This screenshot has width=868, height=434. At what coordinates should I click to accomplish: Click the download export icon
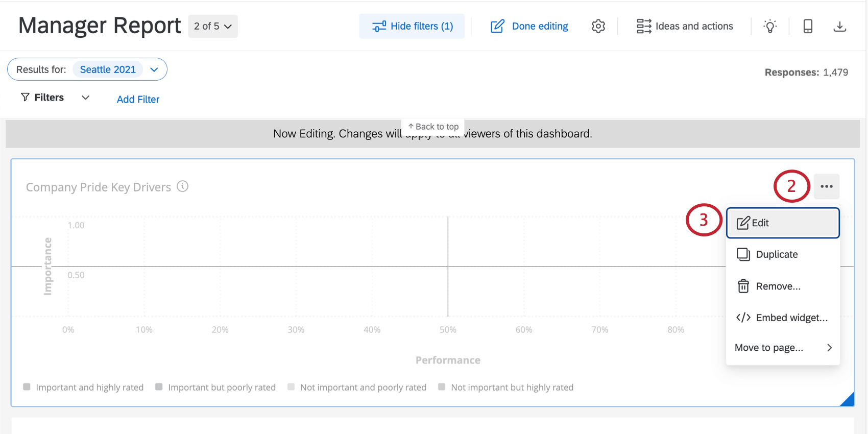tap(840, 26)
